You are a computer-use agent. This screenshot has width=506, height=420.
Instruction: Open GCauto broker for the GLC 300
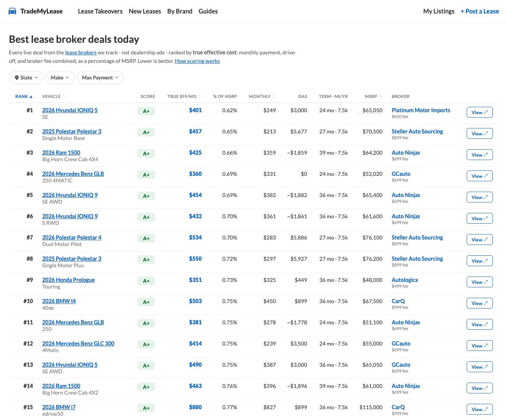coord(401,344)
